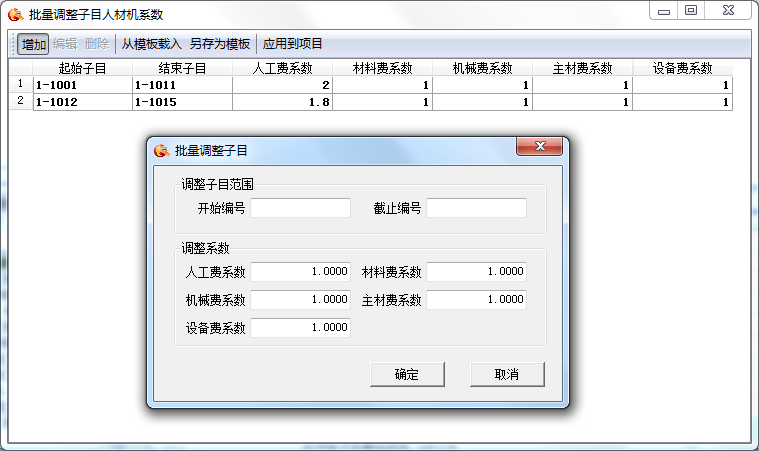Focus the 截止编号 input field
The height and width of the screenshot is (451, 759).
(476, 208)
